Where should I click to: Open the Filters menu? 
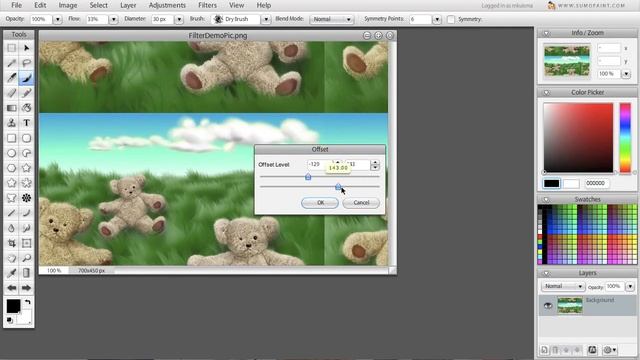(x=207, y=5)
